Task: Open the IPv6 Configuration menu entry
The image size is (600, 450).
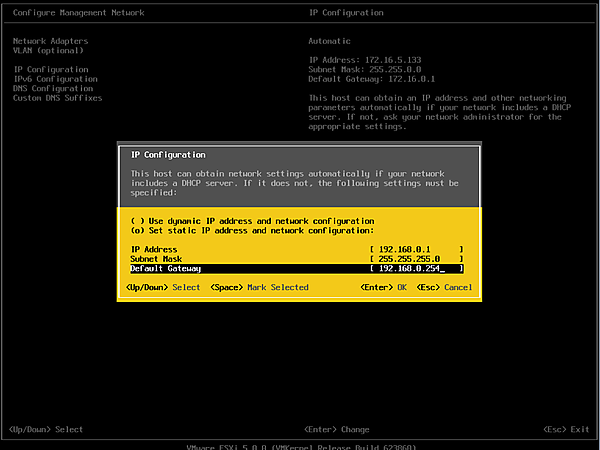Action: tap(55, 78)
